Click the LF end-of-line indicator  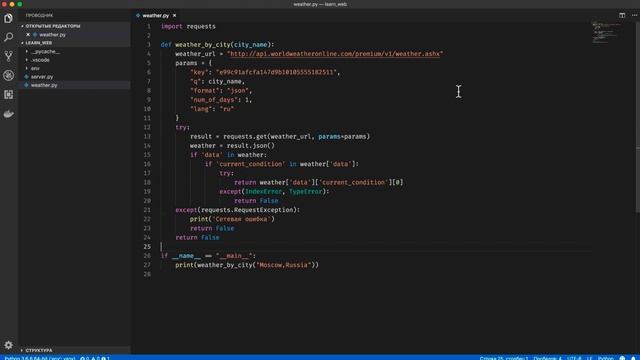click(589, 358)
